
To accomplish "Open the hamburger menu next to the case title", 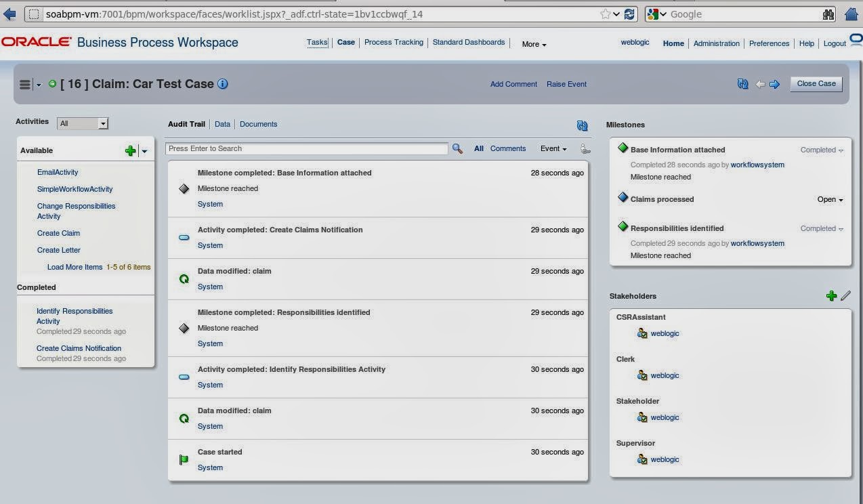I will pyautogui.click(x=26, y=84).
